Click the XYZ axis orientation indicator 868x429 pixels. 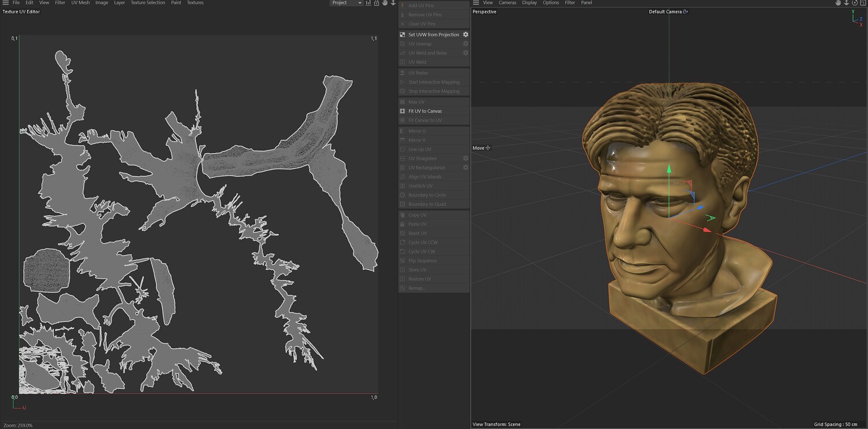[x=856, y=19]
